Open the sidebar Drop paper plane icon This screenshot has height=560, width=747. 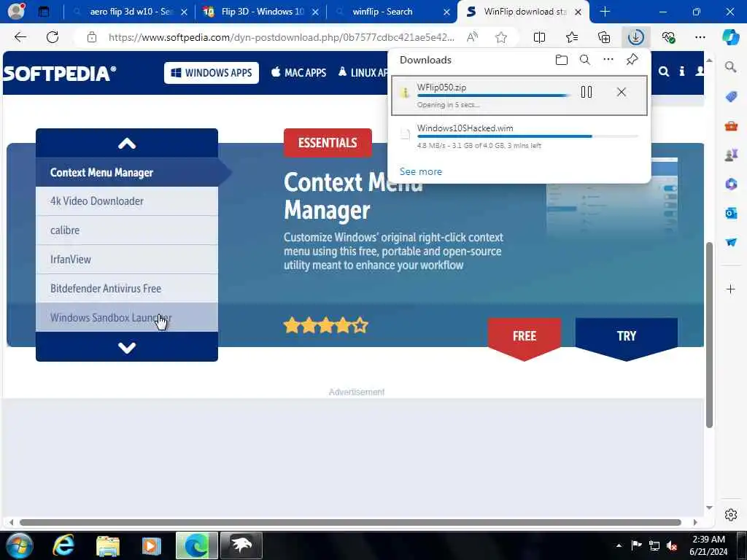click(731, 242)
